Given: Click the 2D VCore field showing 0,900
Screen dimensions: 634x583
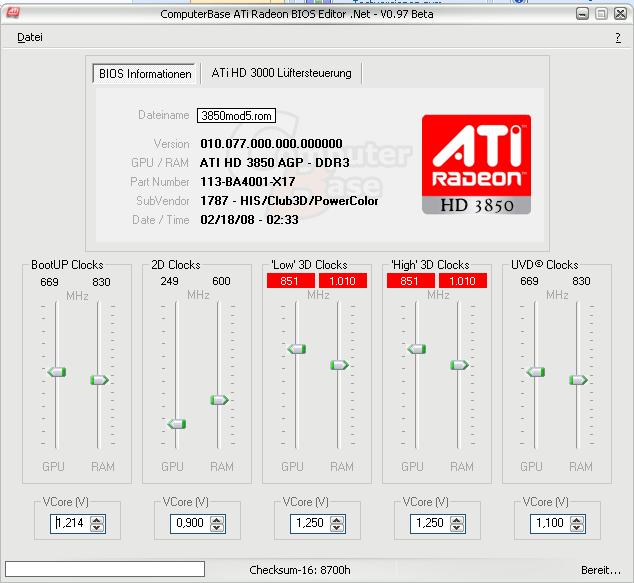Looking at the screenshot, I should (190, 524).
